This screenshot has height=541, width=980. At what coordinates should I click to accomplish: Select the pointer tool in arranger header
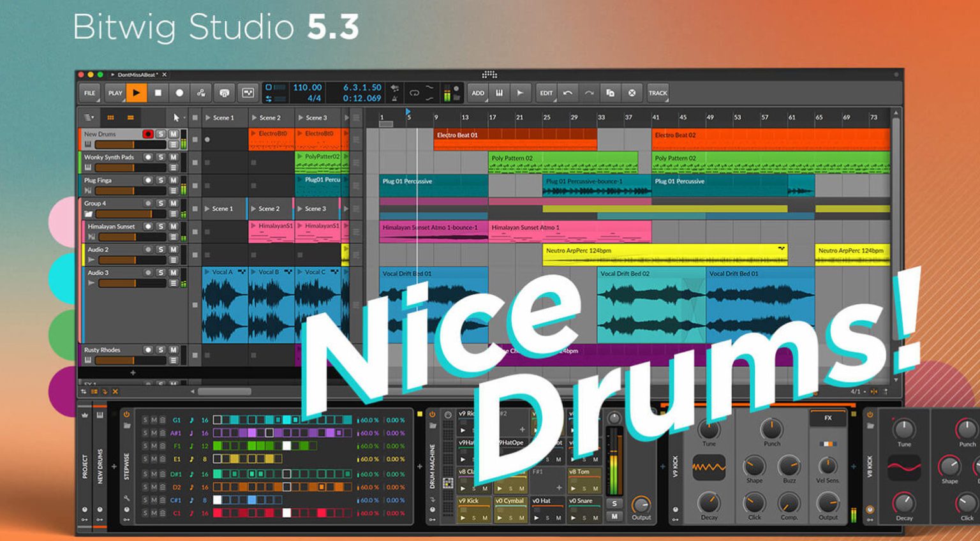tap(176, 117)
